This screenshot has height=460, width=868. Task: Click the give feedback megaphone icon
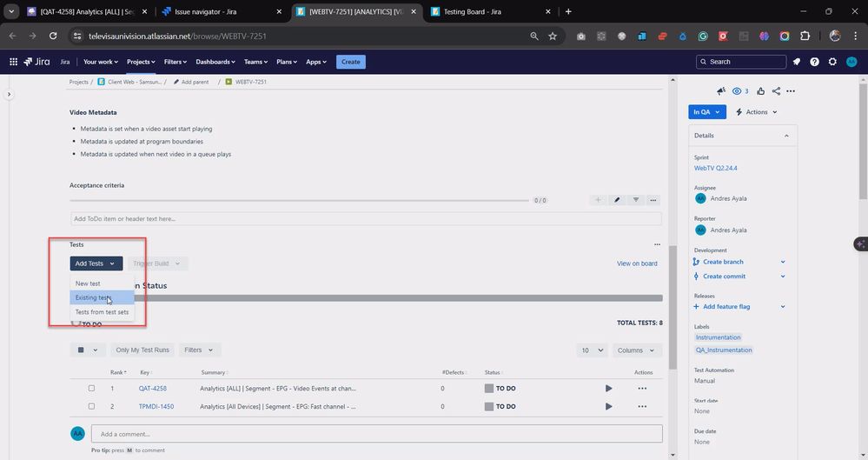(x=721, y=91)
